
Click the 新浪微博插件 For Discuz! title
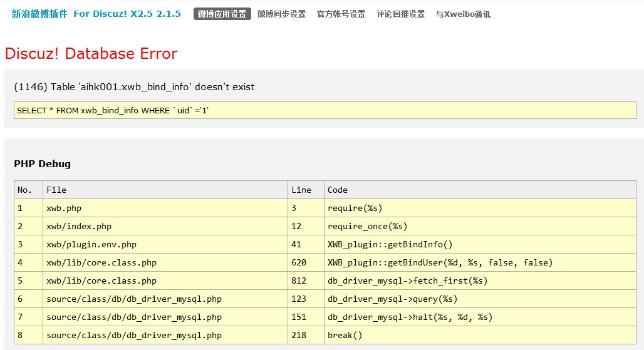tap(96, 14)
